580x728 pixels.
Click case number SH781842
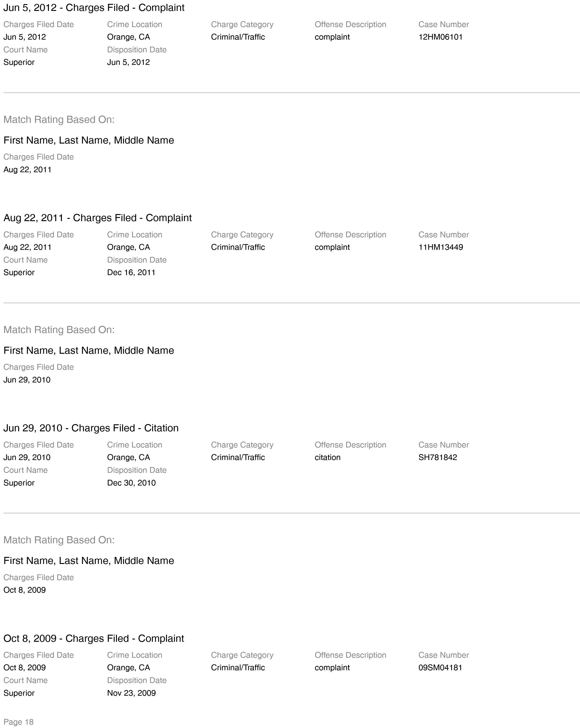coord(438,457)
